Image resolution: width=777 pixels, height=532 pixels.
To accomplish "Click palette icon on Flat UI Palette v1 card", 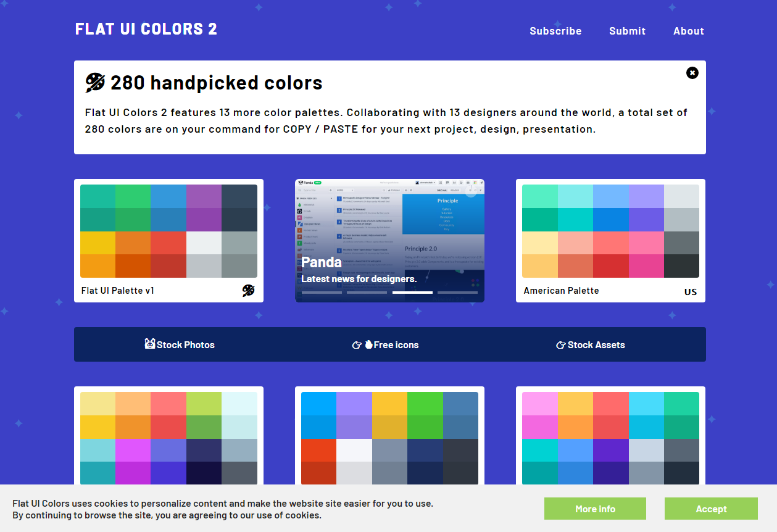I will (248, 291).
